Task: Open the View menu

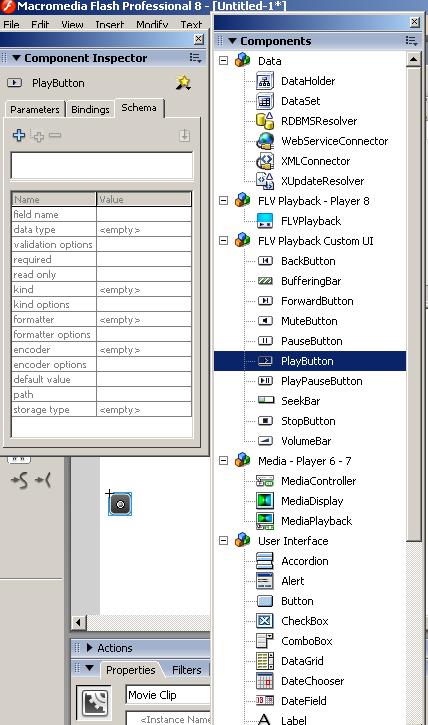Action: [x=72, y=24]
